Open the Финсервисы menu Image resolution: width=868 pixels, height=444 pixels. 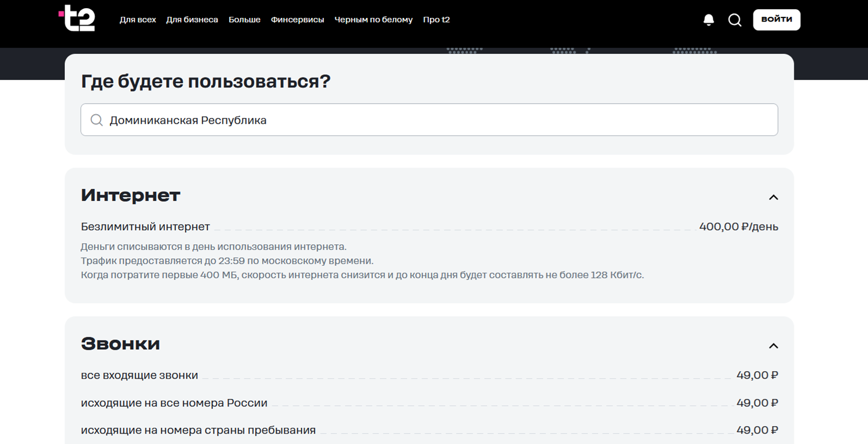pos(297,20)
